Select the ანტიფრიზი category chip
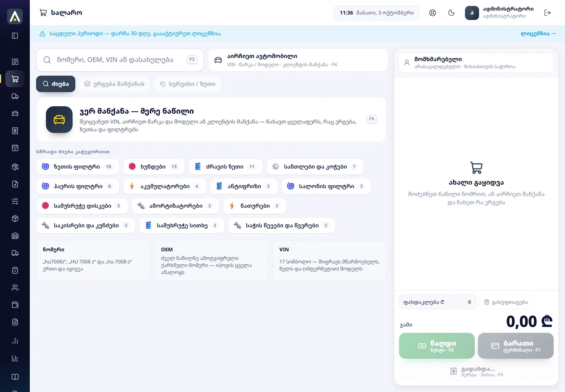 click(244, 186)
